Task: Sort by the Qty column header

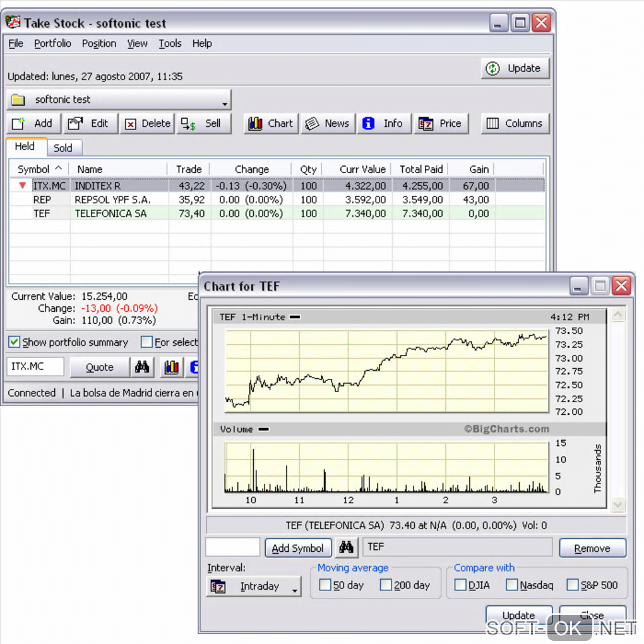Action: click(x=307, y=169)
